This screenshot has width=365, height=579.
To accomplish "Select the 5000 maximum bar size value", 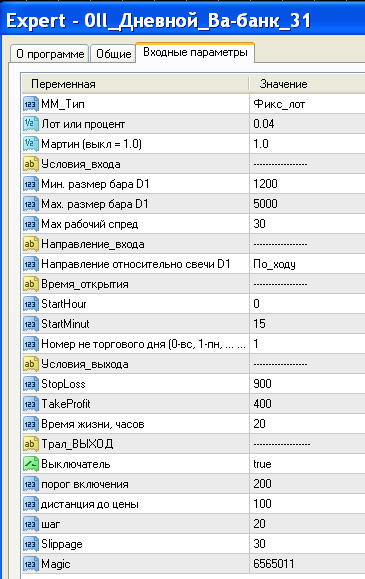I will [x=265, y=204].
